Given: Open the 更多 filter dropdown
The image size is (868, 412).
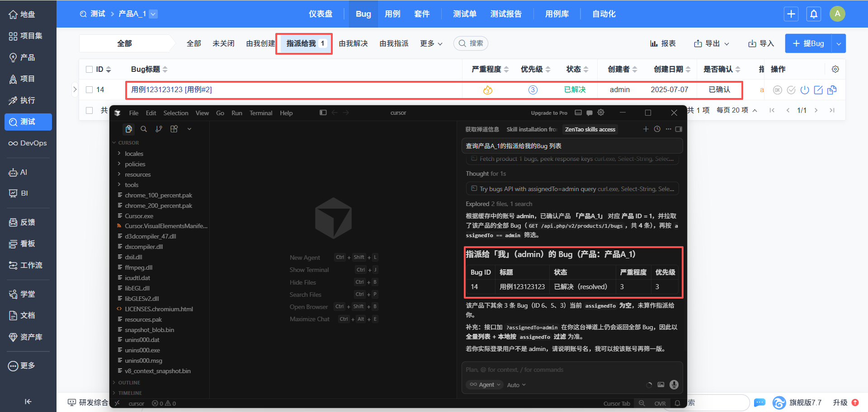Looking at the screenshot, I should (x=431, y=43).
